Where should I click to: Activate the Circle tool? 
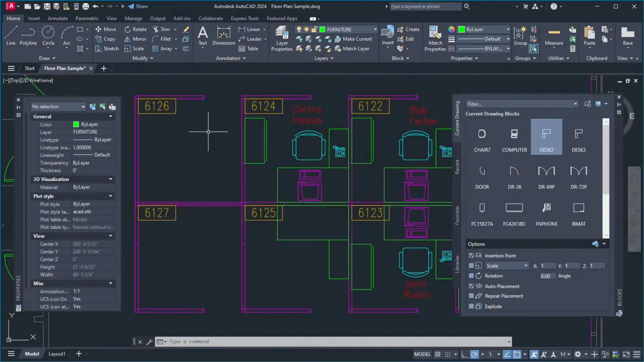point(48,37)
